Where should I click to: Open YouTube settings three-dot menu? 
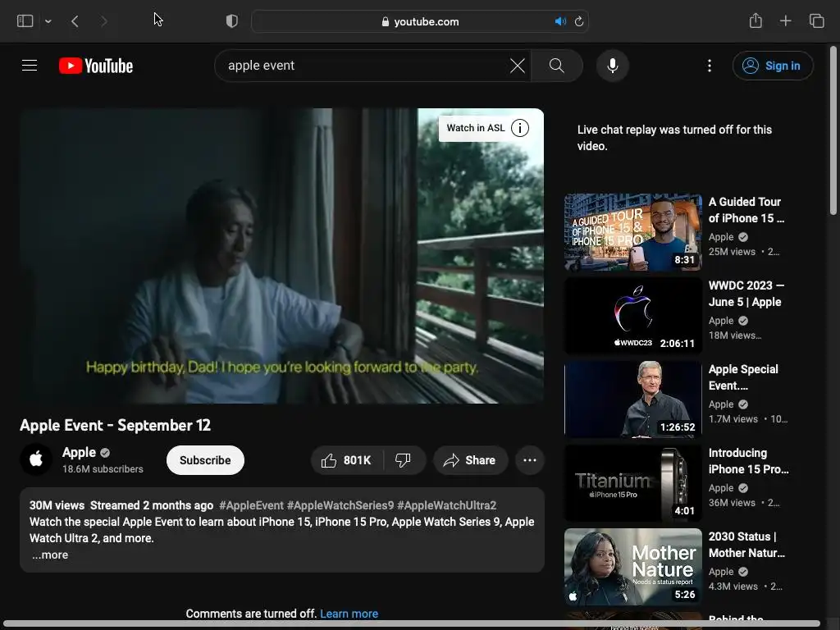tap(710, 66)
